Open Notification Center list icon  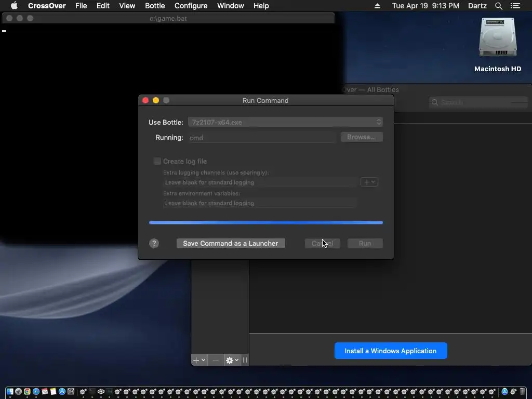(x=515, y=6)
